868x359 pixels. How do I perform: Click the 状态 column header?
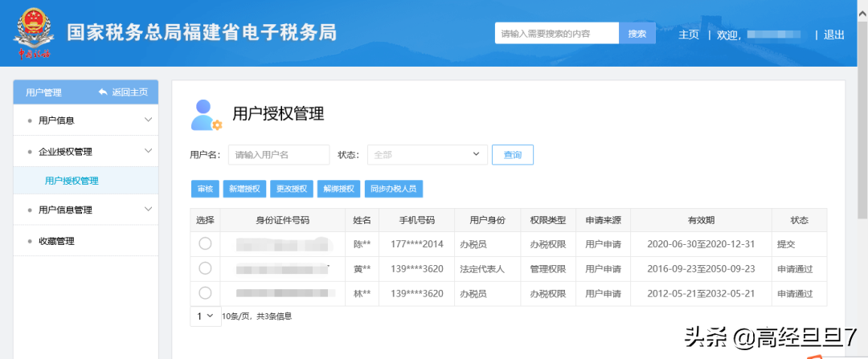point(800,220)
